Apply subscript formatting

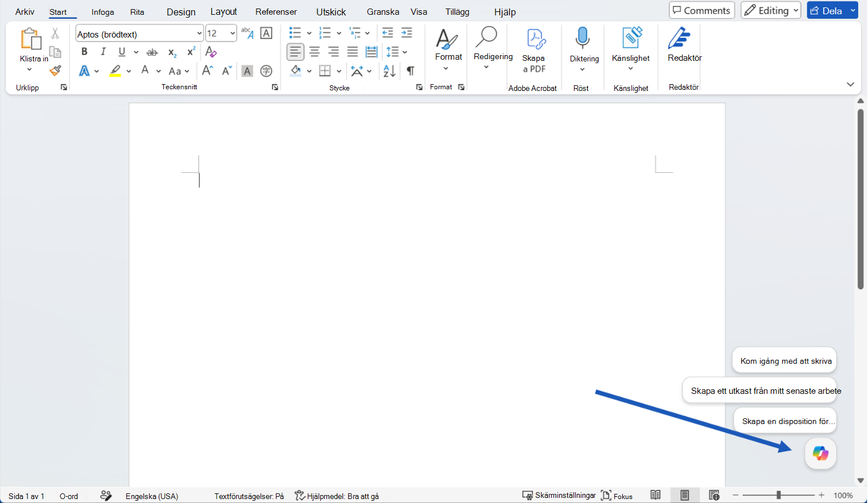pyautogui.click(x=172, y=52)
